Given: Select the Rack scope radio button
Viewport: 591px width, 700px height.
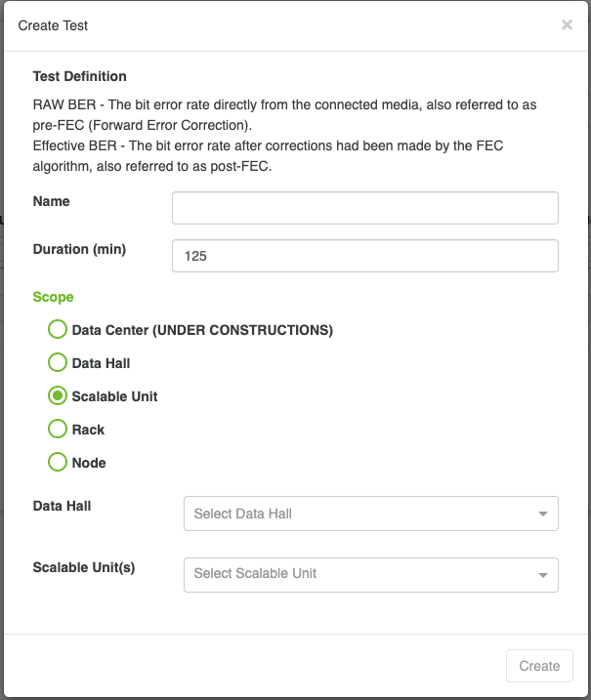Looking at the screenshot, I should tap(58, 429).
